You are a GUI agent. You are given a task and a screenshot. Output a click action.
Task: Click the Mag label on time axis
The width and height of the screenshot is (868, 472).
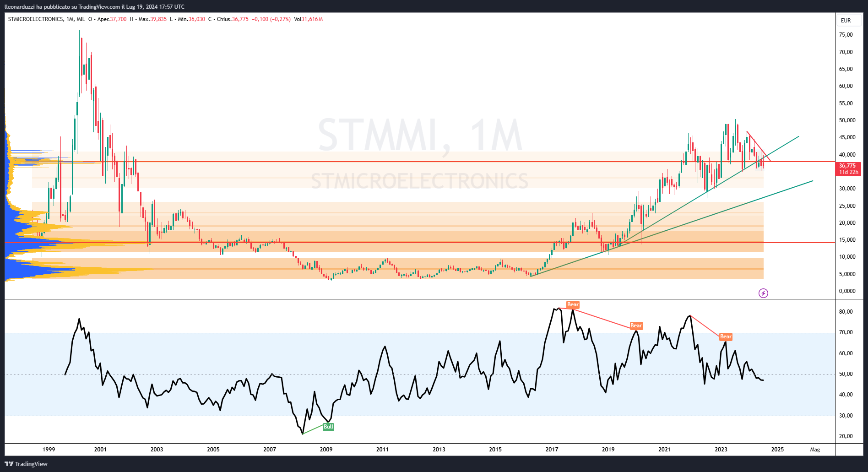coord(815,449)
